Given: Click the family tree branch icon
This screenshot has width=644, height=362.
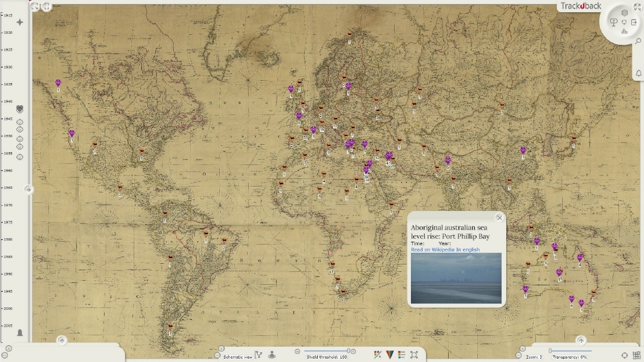Looking at the screenshot, I should [259, 355].
